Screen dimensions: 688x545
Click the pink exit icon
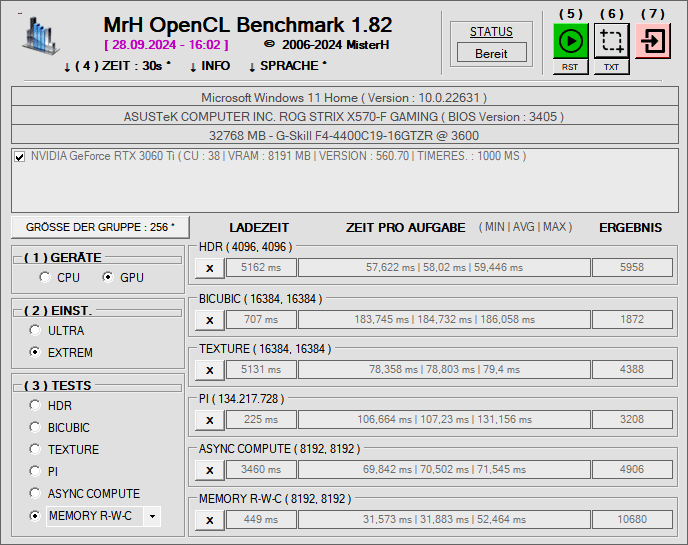point(653,41)
